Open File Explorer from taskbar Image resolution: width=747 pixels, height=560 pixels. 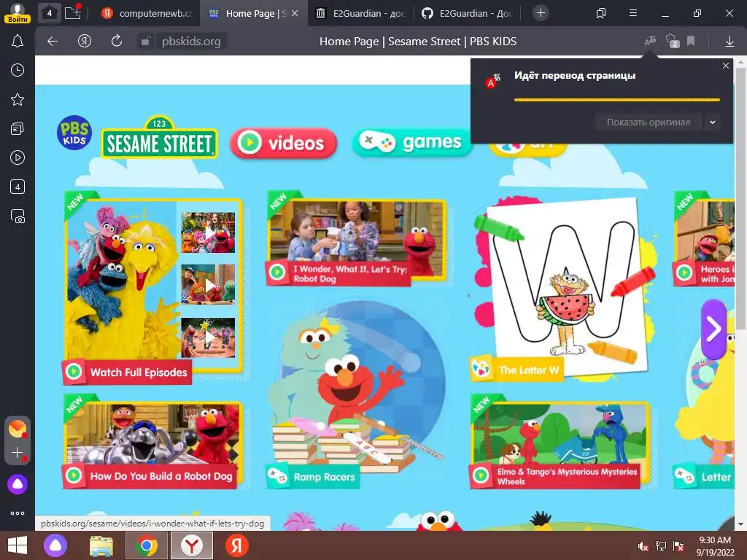101,545
